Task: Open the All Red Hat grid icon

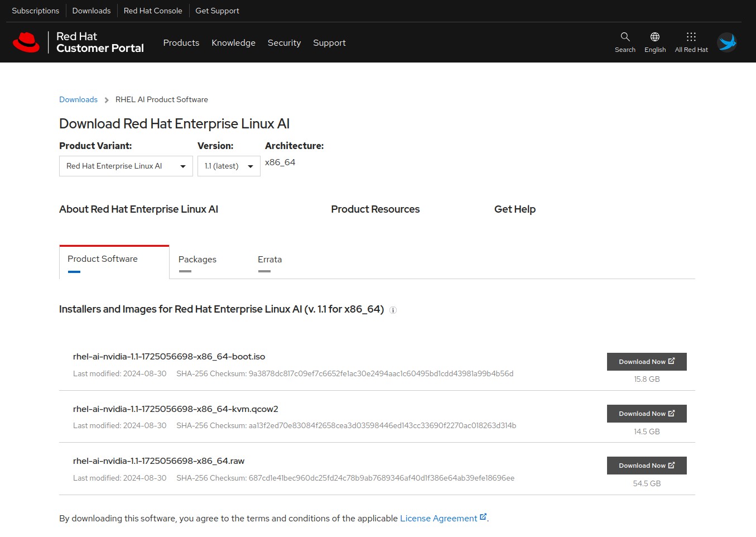Action: tap(691, 37)
